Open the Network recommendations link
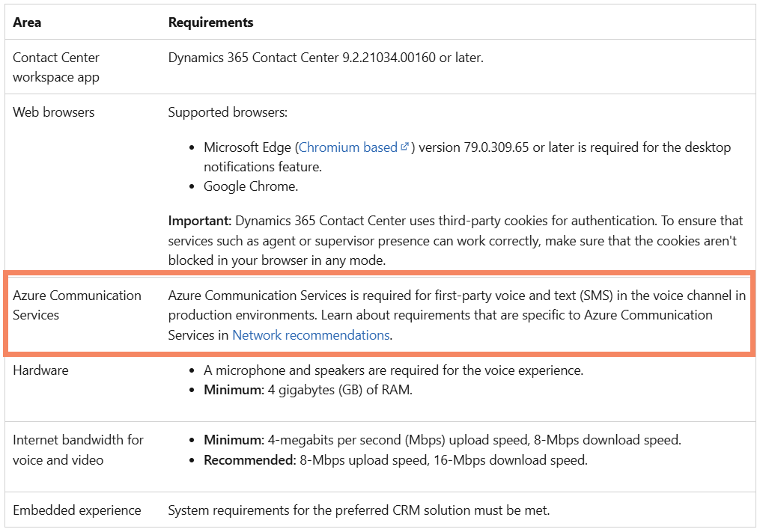 (x=310, y=334)
